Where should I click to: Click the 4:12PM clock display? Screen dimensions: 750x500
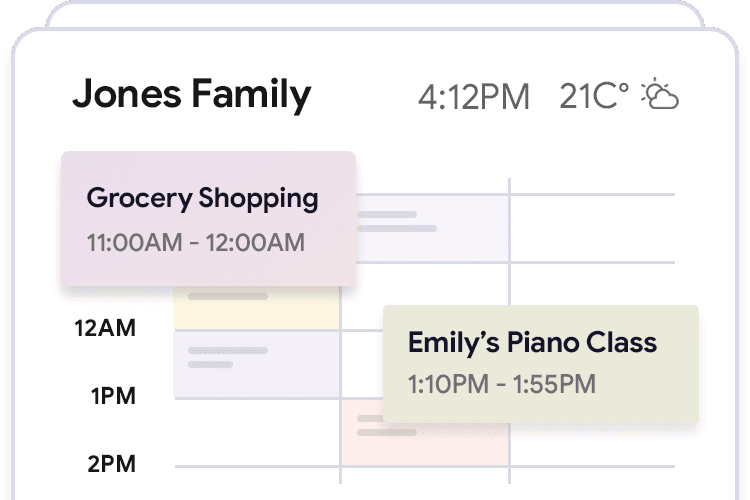(474, 97)
